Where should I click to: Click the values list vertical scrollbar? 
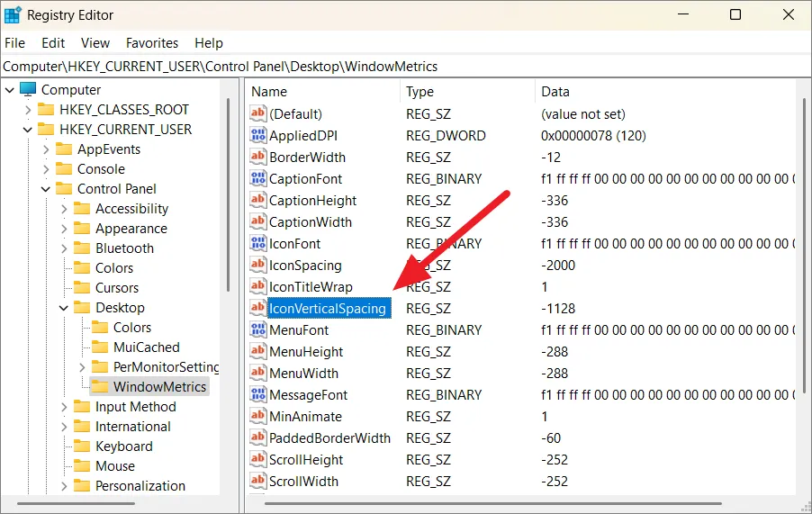coord(803,270)
